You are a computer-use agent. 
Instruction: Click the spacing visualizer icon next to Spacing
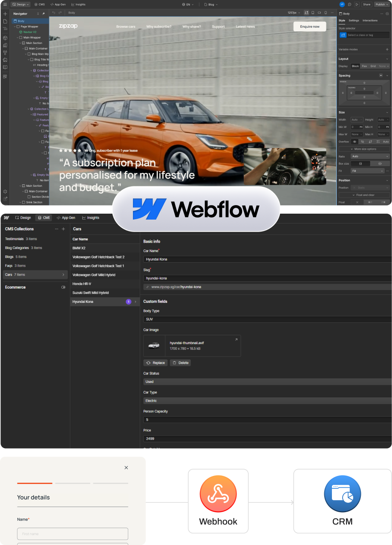pos(381,75)
